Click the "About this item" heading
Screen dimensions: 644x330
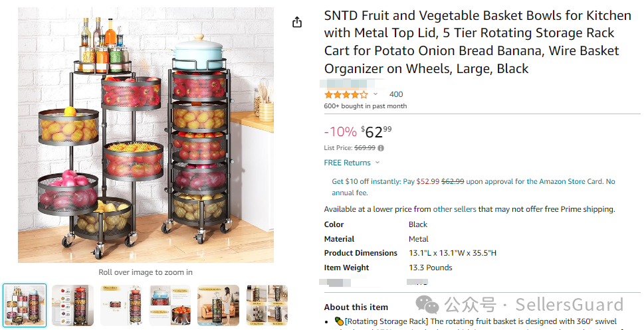[356, 307]
